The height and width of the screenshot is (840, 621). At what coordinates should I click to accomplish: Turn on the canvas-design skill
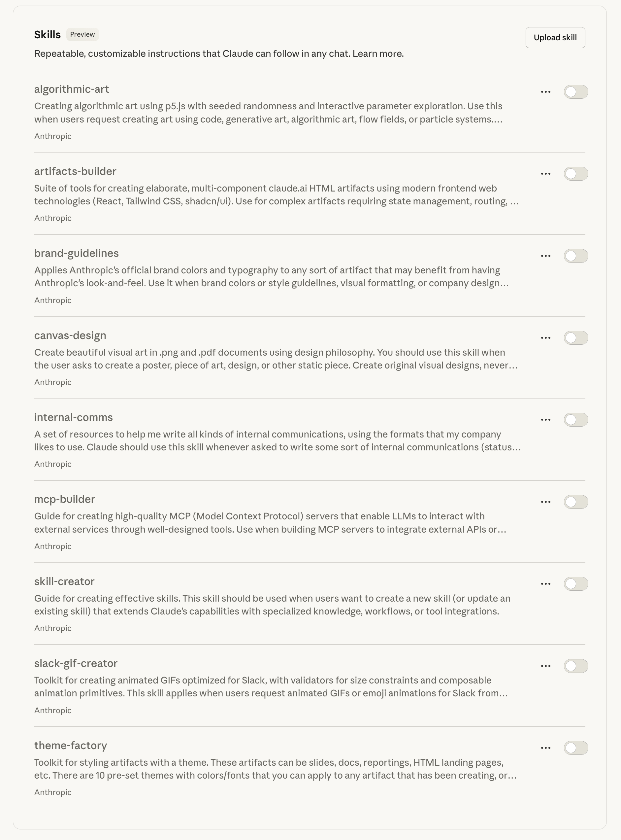(575, 338)
